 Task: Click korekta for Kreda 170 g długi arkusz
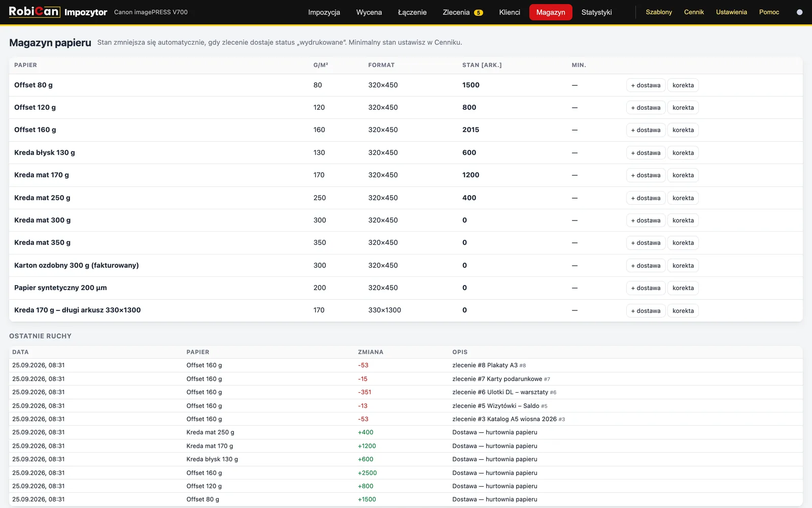pyautogui.click(x=683, y=311)
